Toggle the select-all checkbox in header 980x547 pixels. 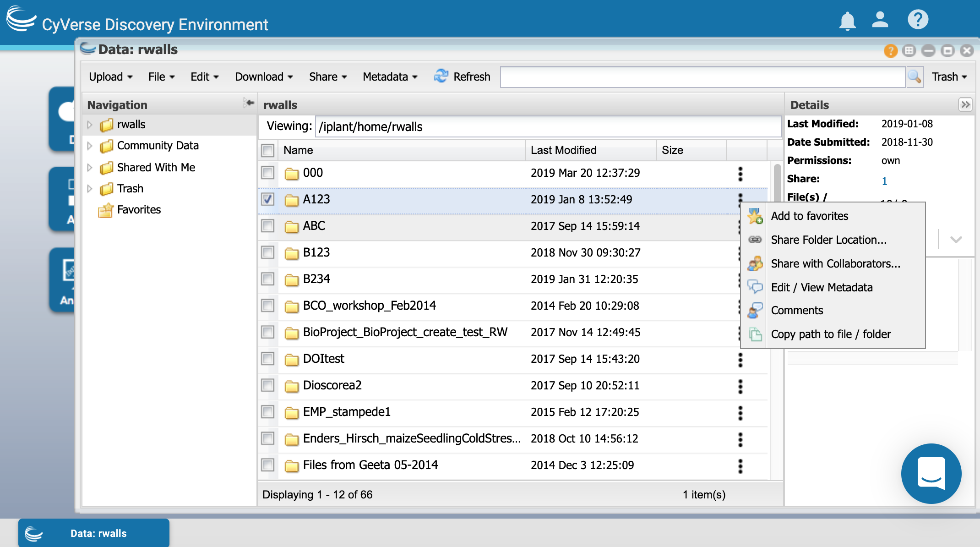click(x=267, y=150)
